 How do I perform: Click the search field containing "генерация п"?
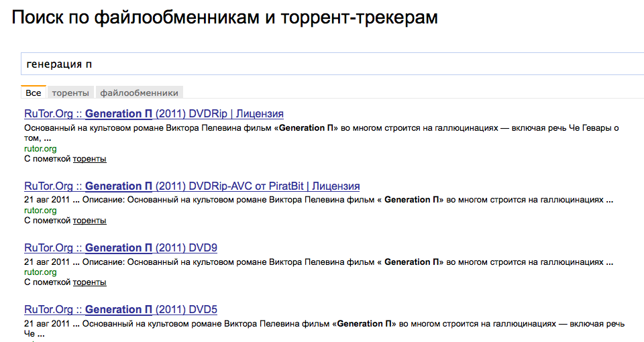click(x=332, y=64)
